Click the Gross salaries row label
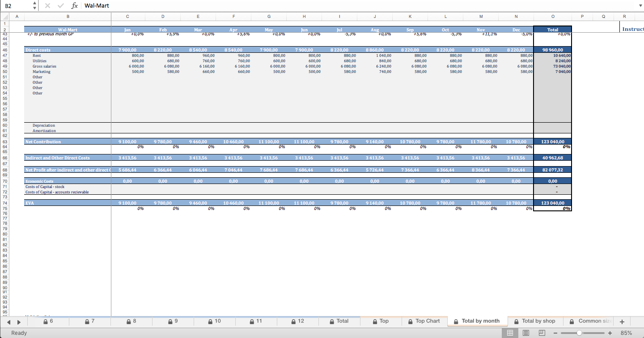The width and height of the screenshot is (644, 338). pos(44,66)
